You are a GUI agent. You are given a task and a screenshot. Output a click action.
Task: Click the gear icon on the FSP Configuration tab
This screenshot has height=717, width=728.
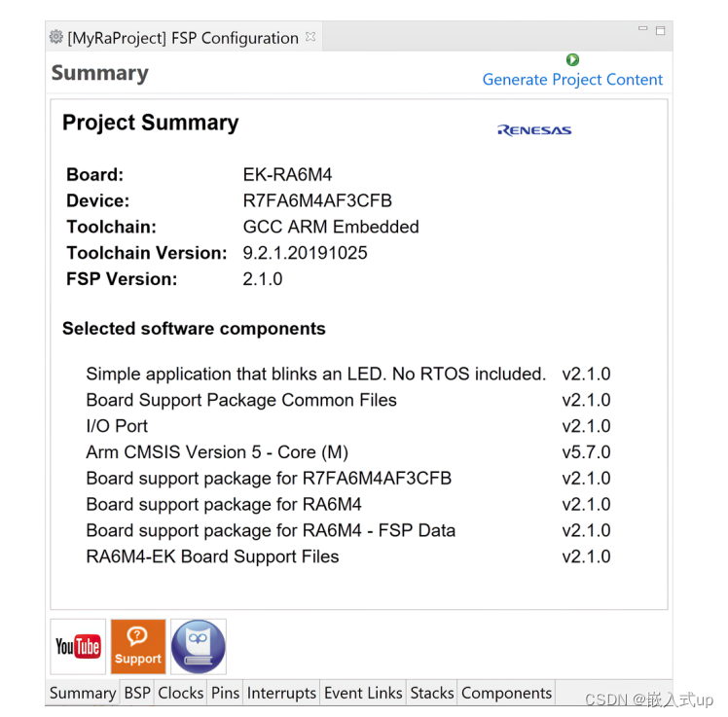coord(56,37)
